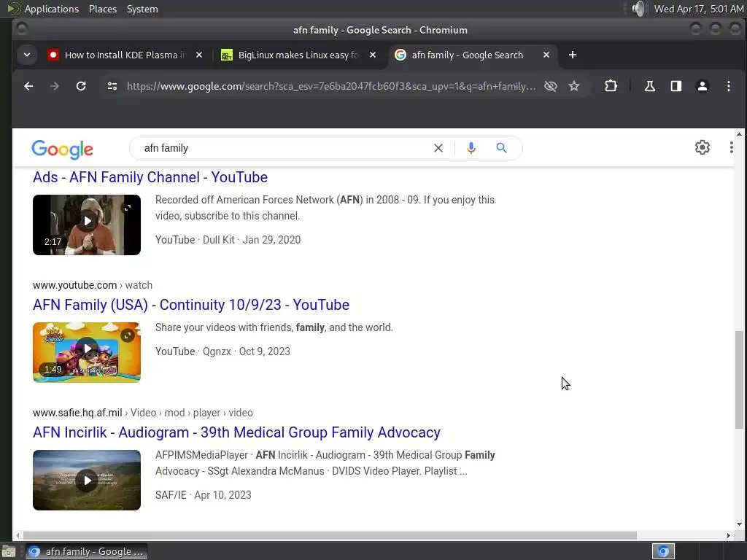Toggle the browser side panel
The image size is (747, 560).
676,86
